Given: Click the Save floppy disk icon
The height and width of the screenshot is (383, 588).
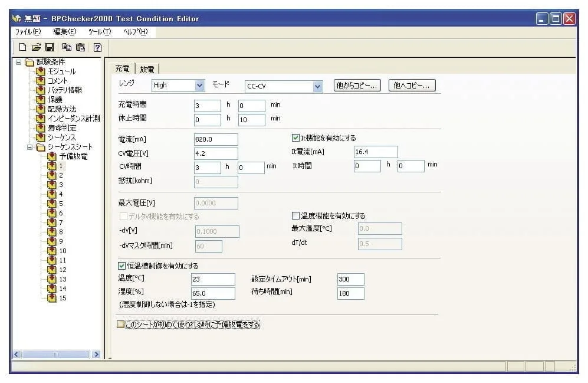Looking at the screenshot, I should (50, 47).
